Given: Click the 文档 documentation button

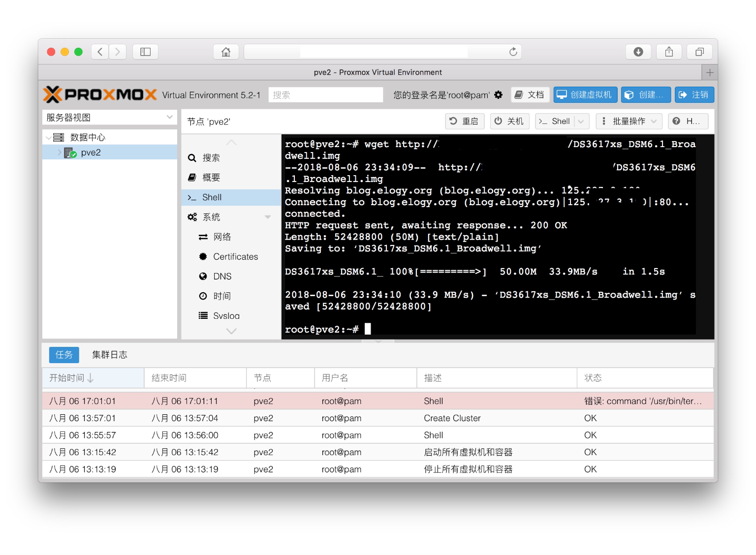Looking at the screenshot, I should point(530,95).
